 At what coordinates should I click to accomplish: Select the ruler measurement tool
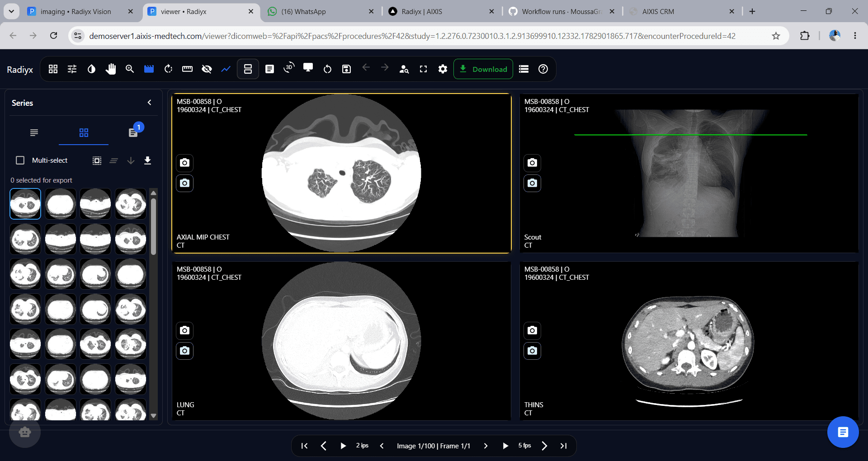pos(187,69)
